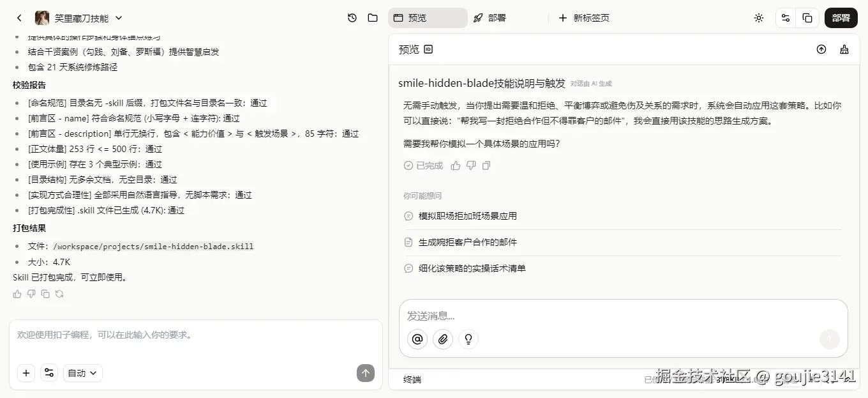This screenshot has width=868, height=398.
Task: Click the regenerate refresh icon below output
Action: (x=59, y=293)
